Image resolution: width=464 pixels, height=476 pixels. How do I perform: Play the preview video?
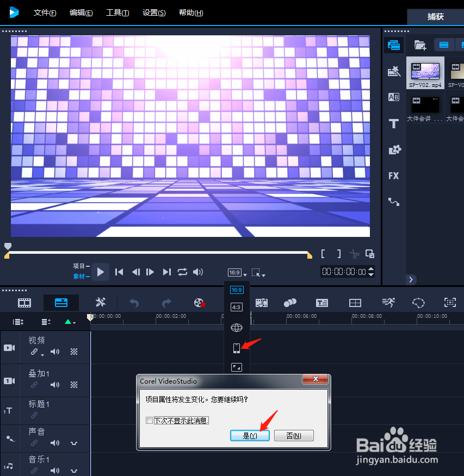(101, 272)
